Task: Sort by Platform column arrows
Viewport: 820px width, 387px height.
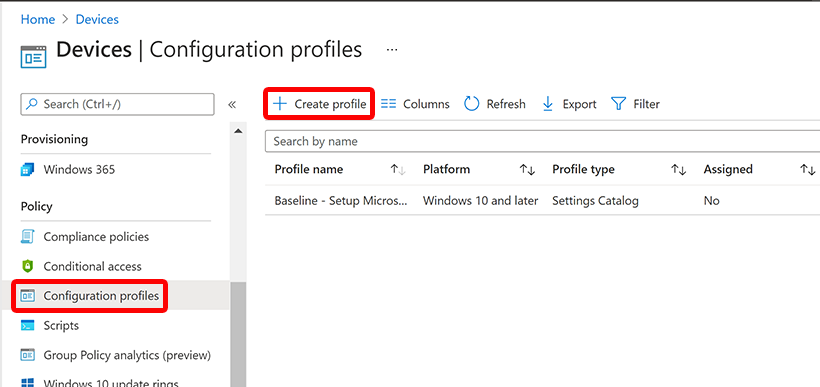Action: pyautogui.click(x=527, y=169)
